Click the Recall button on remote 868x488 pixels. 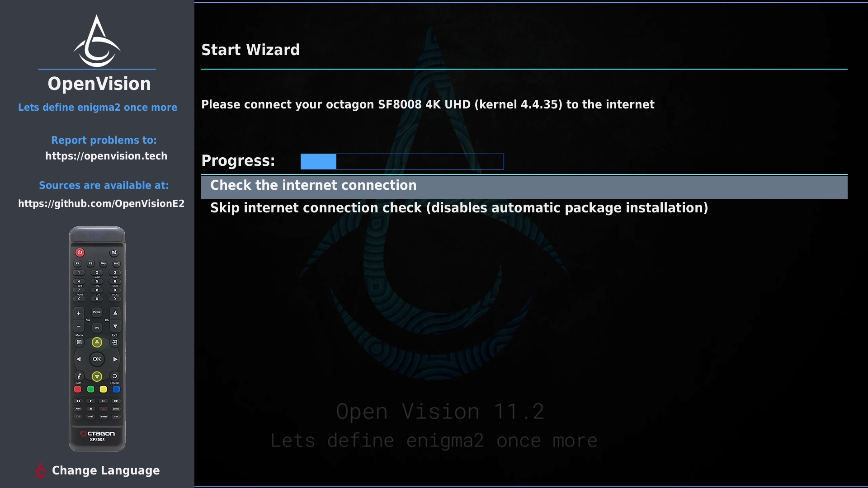coord(114,376)
